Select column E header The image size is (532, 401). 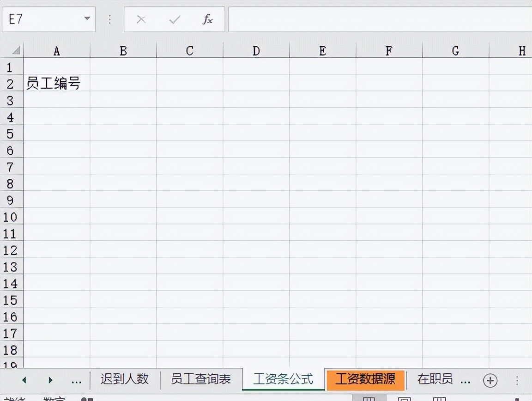pos(322,51)
